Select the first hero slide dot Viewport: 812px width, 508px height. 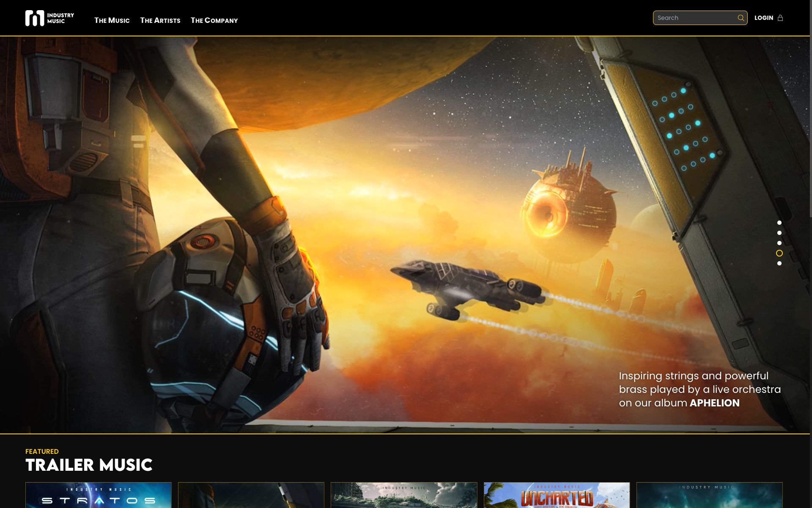tap(779, 223)
